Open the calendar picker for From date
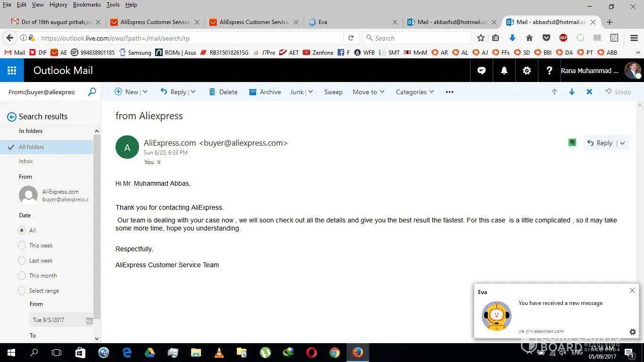Viewport: 644px width, 362px height. [90, 321]
